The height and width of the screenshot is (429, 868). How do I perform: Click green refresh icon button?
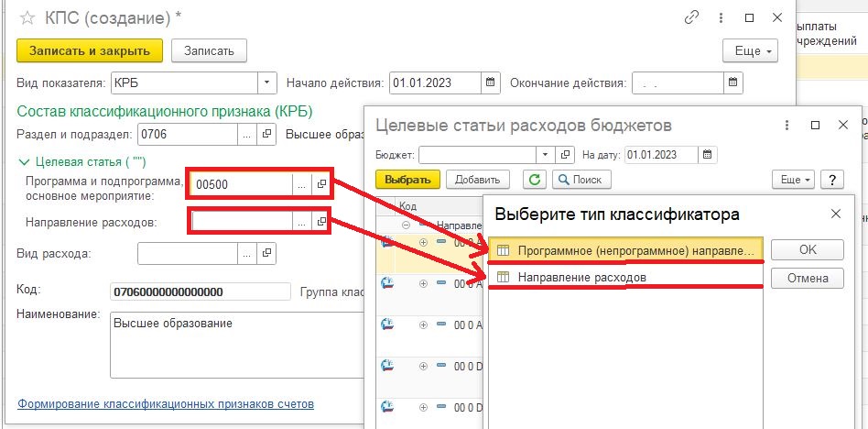point(535,180)
